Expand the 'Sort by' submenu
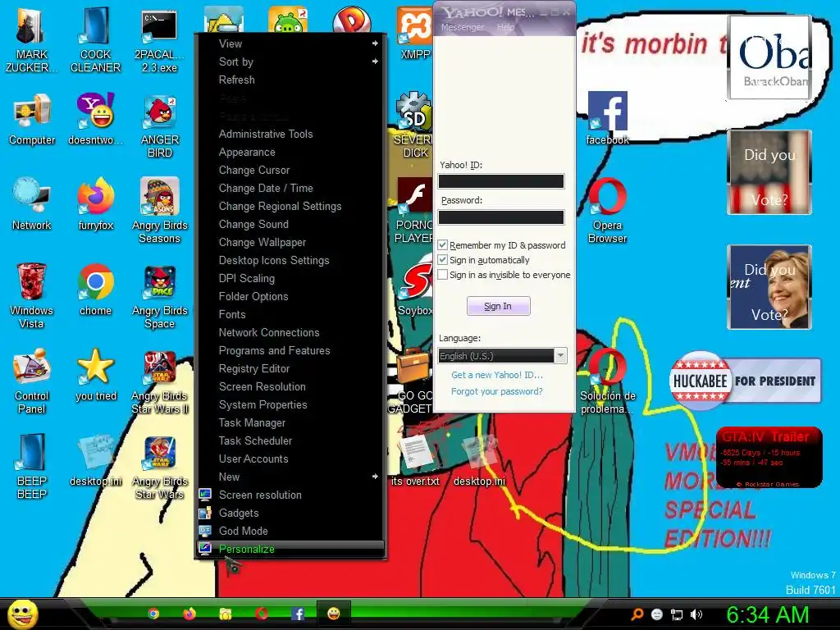This screenshot has width=840, height=630. click(x=290, y=62)
